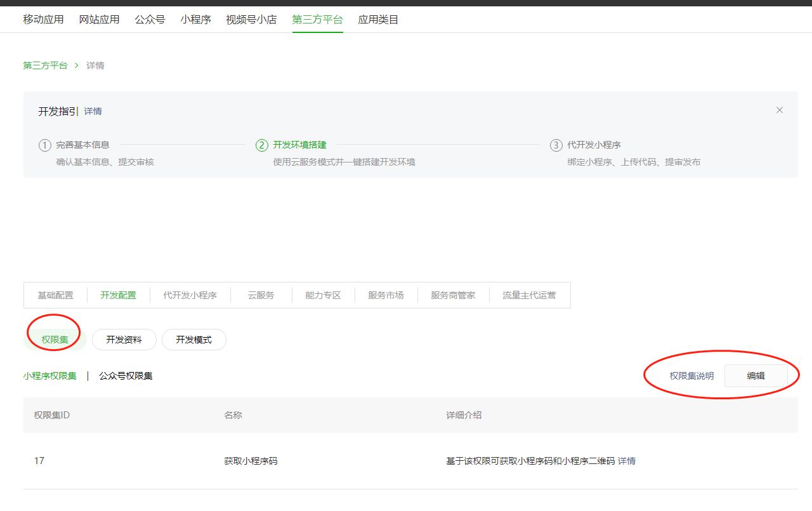This screenshot has height=511, width=812.
Task: Open the 应用类目 tab
Action: (378, 20)
